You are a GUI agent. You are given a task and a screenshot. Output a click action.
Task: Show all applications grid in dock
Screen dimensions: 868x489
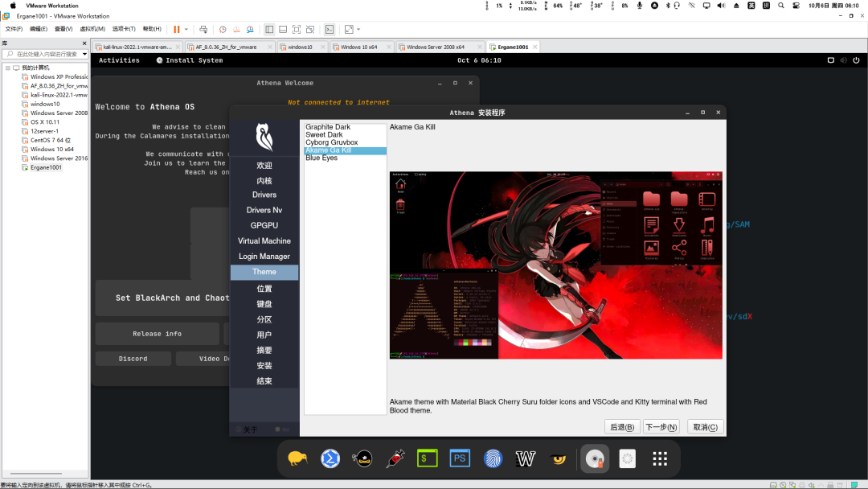pyautogui.click(x=660, y=458)
